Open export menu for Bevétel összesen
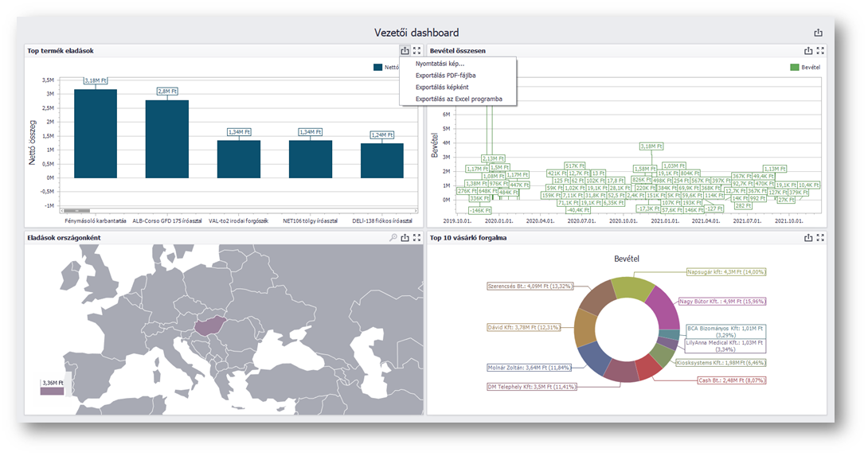Image resolution: width=868 pixels, height=456 pixels. [808, 51]
